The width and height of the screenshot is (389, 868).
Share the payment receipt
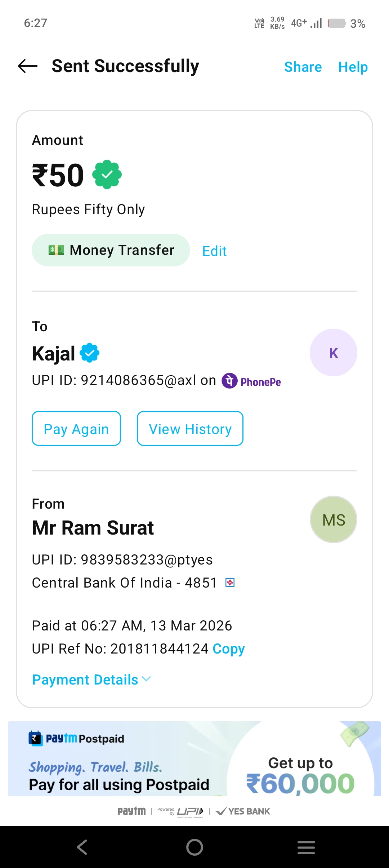click(303, 67)
